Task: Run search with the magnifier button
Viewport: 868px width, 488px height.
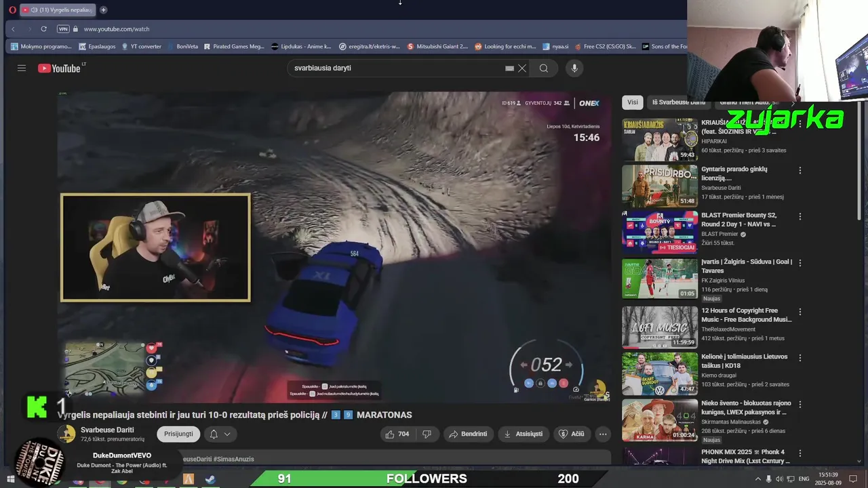Action: [x=544, y=68]
